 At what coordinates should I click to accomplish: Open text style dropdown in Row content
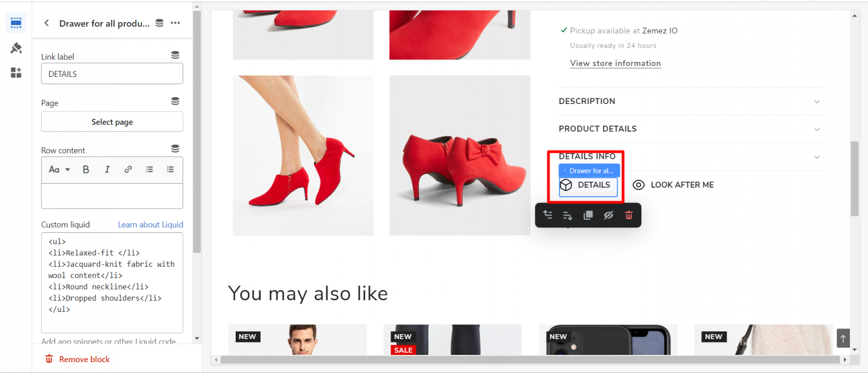[x=59, y=170]
